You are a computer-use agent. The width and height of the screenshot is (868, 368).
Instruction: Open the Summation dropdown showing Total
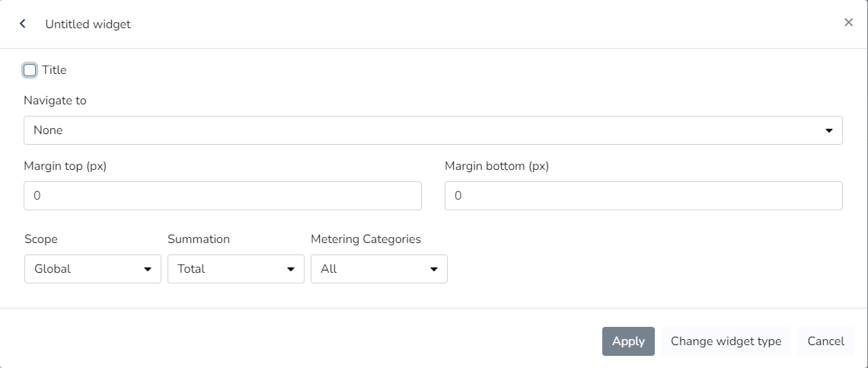[236, 269]
